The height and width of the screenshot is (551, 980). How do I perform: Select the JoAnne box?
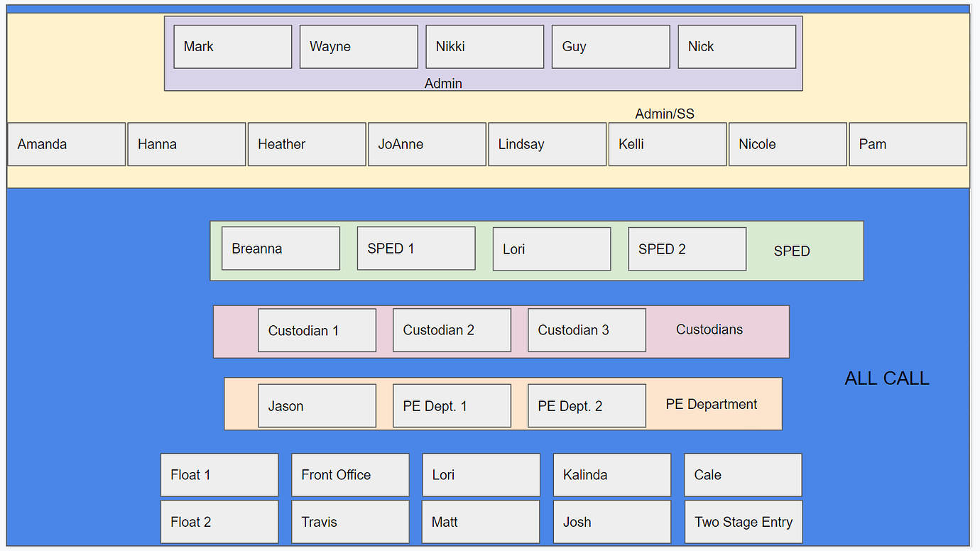(427, 144)
